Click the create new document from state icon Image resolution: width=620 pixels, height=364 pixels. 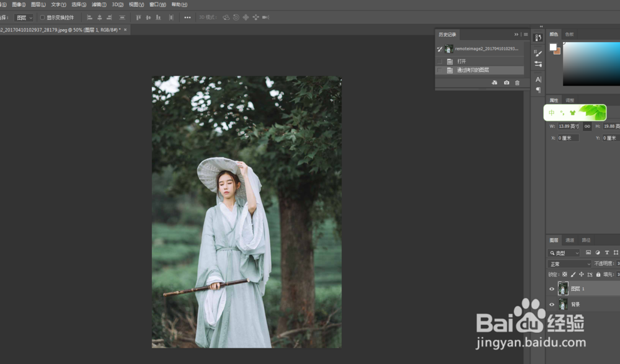(494, 82)
